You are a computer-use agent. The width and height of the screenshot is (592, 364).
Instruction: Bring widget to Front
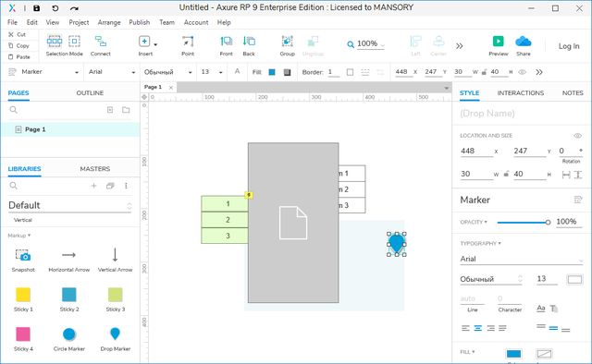226,45
